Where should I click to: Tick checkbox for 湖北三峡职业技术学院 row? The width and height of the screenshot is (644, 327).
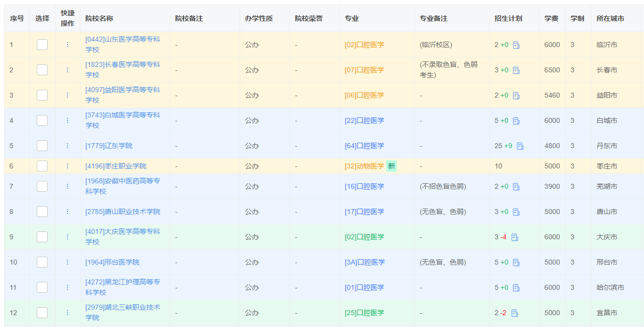click(x=42, y=313)
